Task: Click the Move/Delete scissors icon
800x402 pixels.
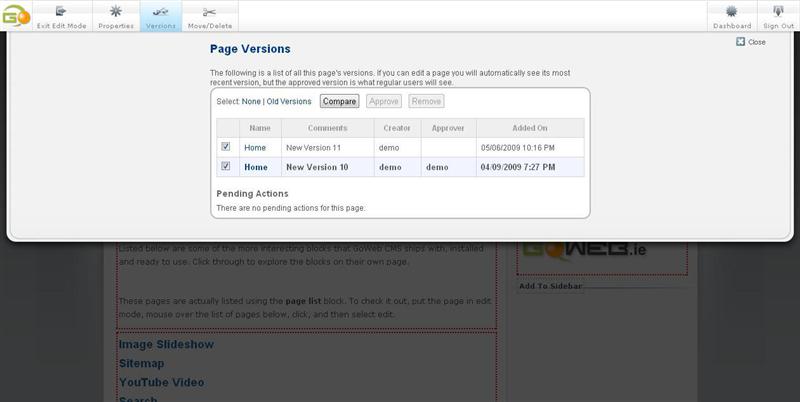Action: click(x=209, y=12)
